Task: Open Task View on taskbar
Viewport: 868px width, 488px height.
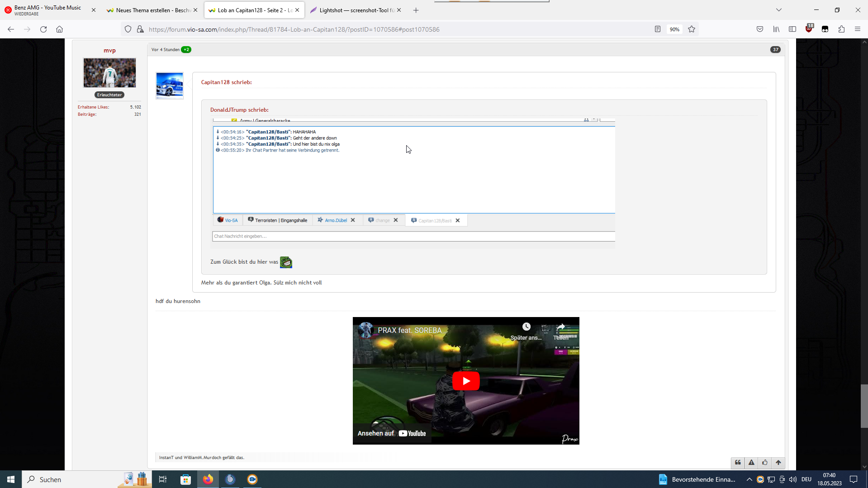Action: point(163,479)
